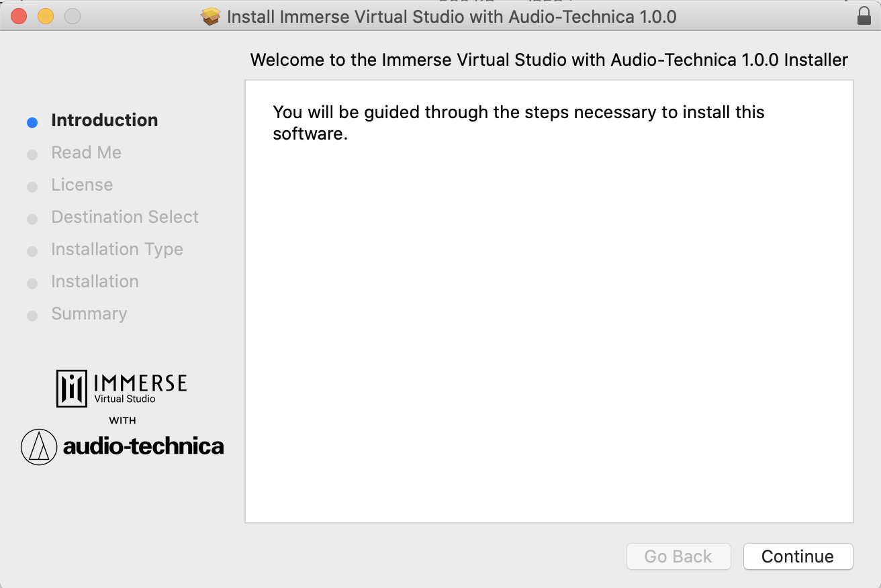Click the bullet beside License step
This screenshot has width=881, height=588.
[32, 186]
